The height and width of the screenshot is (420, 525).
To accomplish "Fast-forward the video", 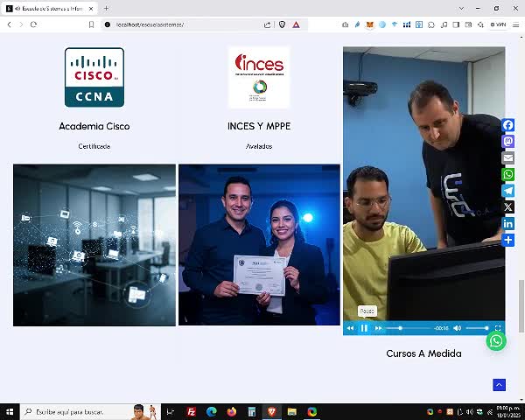I will (378, 328).
